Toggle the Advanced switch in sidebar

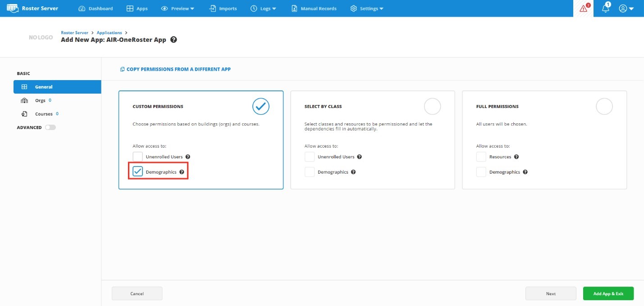pyautogui.click(x=50, y=127)
